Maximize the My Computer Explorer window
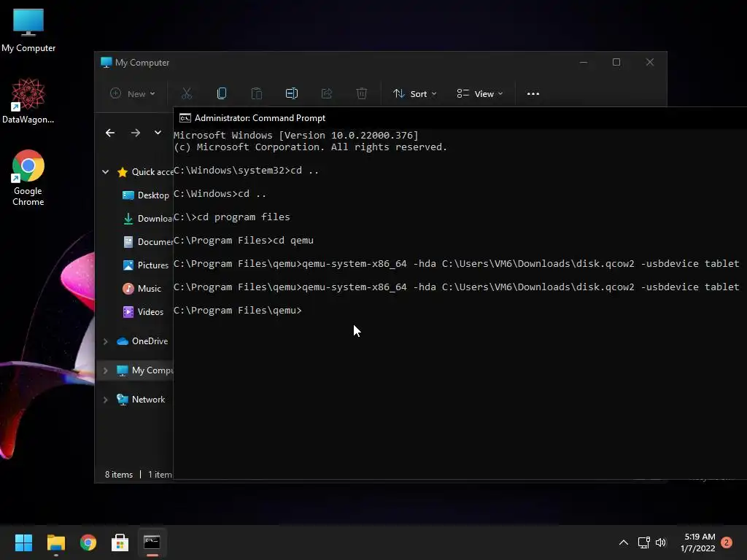 click(616, 63)
